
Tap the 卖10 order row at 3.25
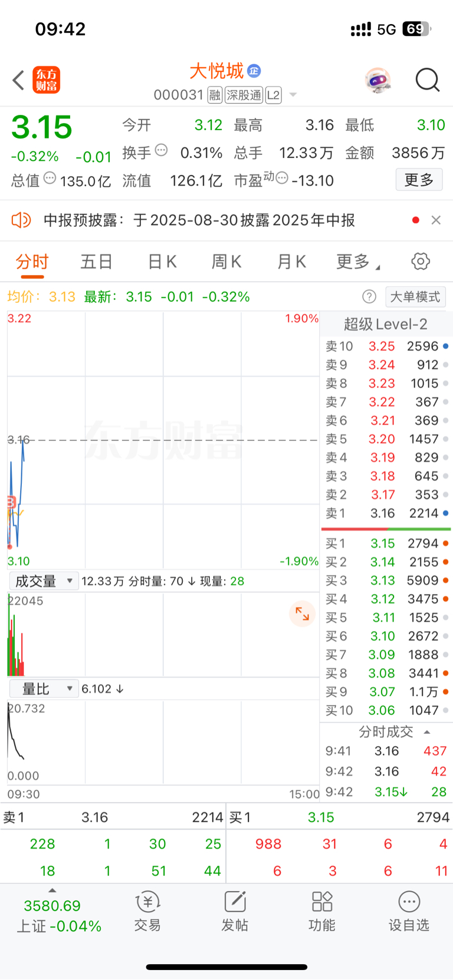387,347
